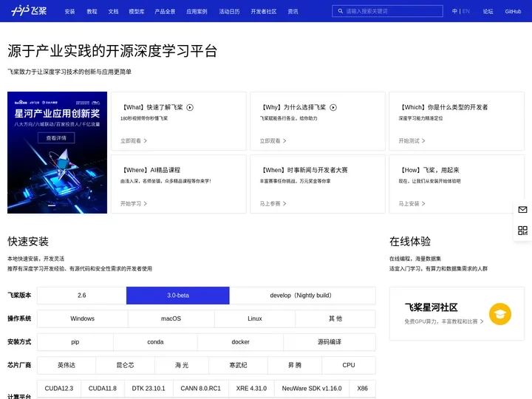Click 开始学习 under 【Where】AI精品课程

(x=134, y=204)
